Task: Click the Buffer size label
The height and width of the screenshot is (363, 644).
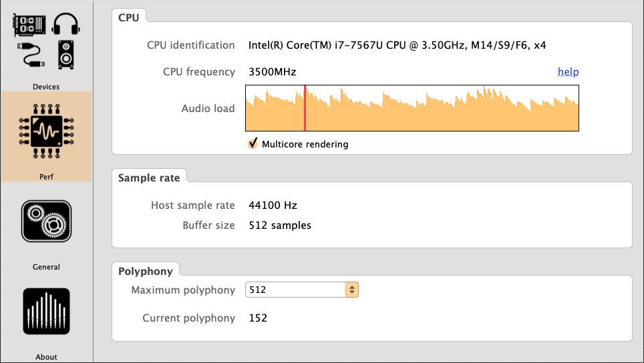Action: pyautogui.click(x=208, y=225)
